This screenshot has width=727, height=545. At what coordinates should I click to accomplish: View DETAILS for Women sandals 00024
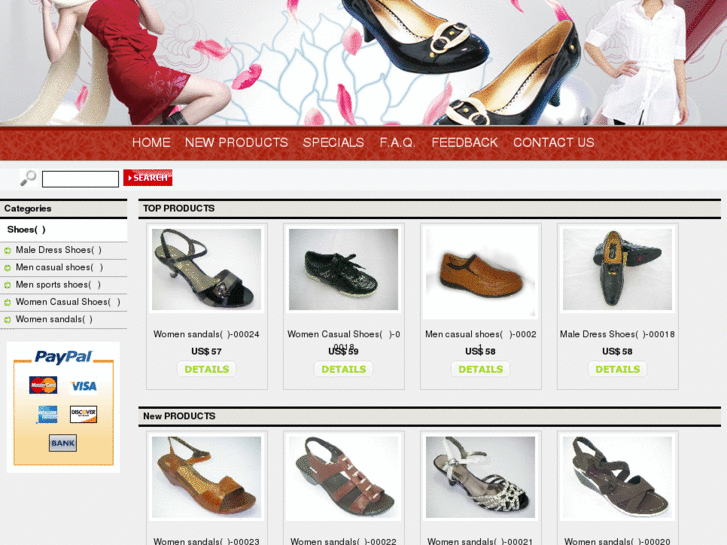pyautogui.click(x=207, y=369)
